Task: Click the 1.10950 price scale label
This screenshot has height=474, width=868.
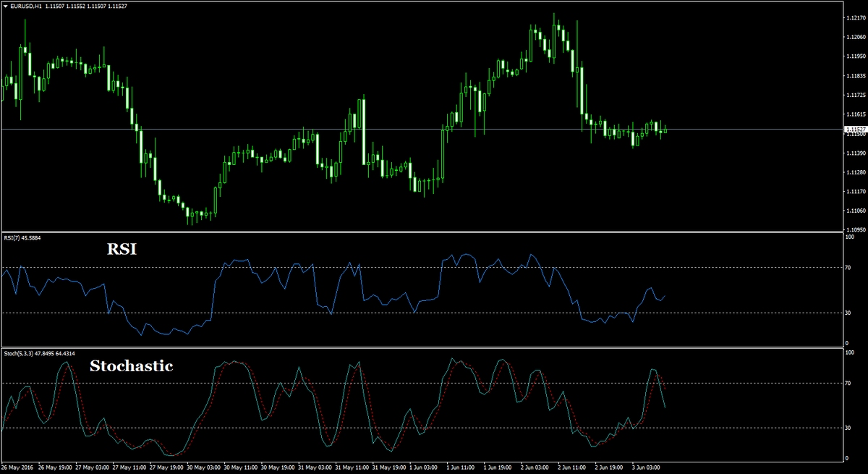Action: point(855,229)
